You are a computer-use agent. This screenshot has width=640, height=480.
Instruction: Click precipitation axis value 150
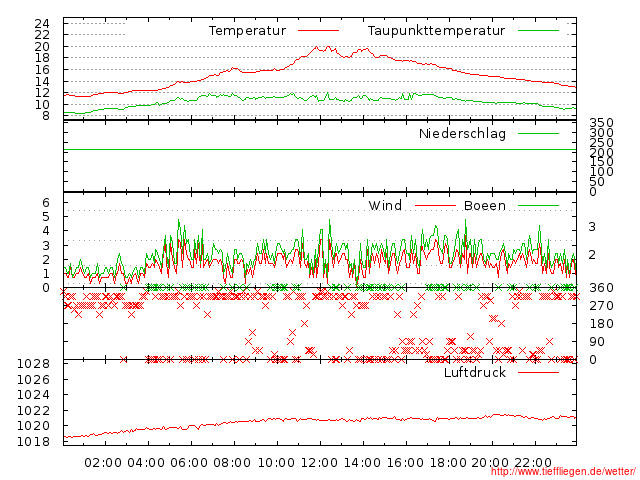(602, 162)
